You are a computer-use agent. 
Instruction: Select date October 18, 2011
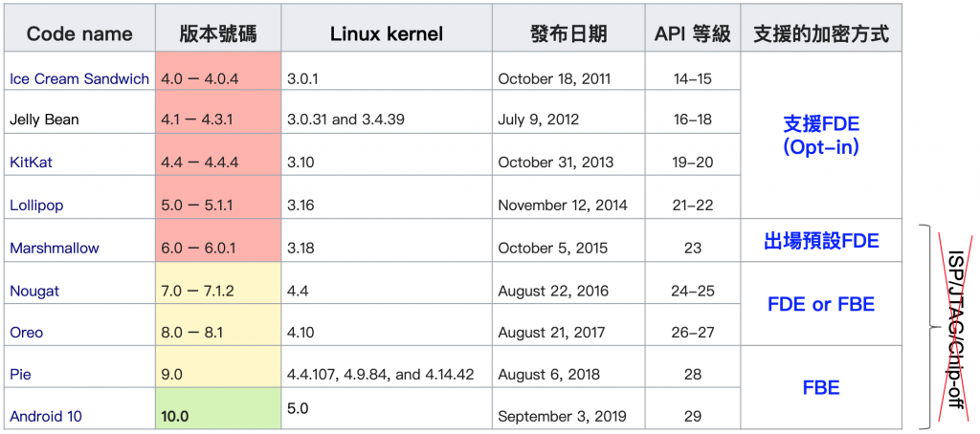point(568,71)
